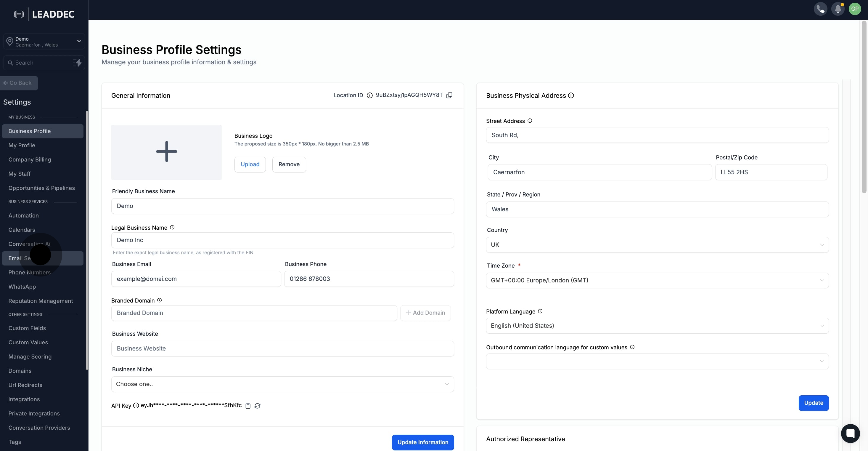Open Opportunities & Pipelines settings
Image resolution: width=868 pixels, height=451 pixels.
[43, 188]
